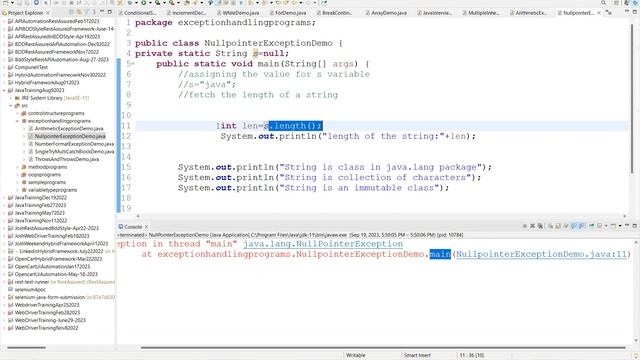Image resolution: width=640 pixels, height=360 pixels.
Task: Expand the JRE System Library node
Action: (11, 98)
